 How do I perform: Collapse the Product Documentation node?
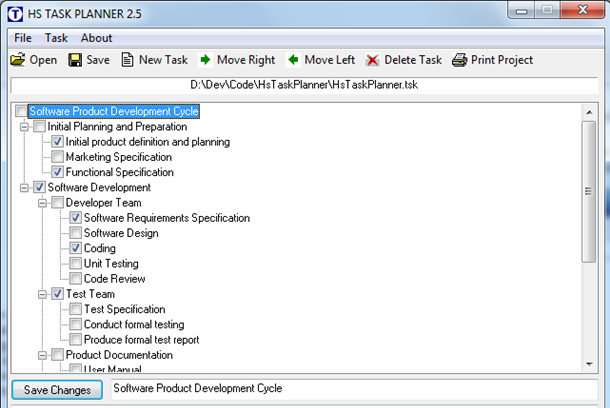(x=42, y=355)
